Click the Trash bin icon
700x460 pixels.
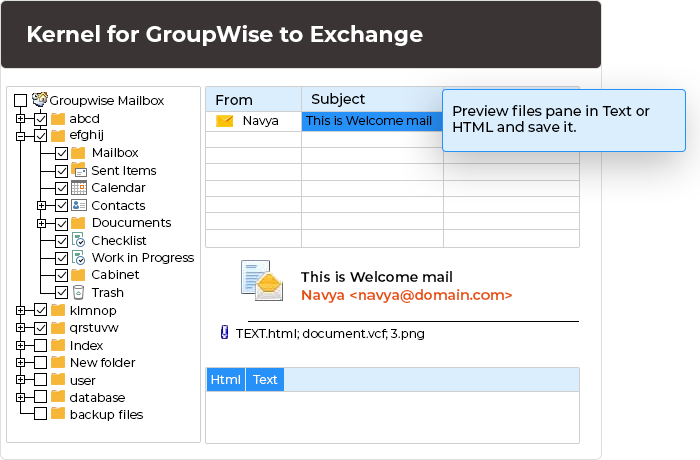[x=78, y=292]
